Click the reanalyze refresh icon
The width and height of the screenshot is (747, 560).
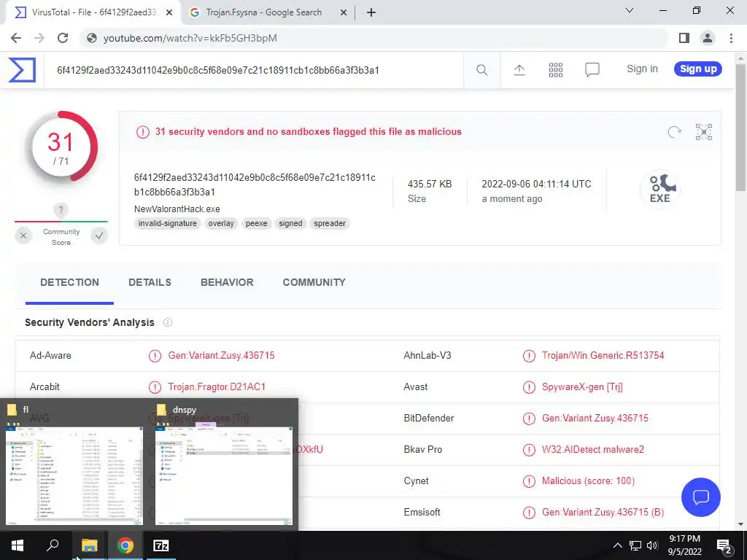pyautogui.click(x=675, y=132)
